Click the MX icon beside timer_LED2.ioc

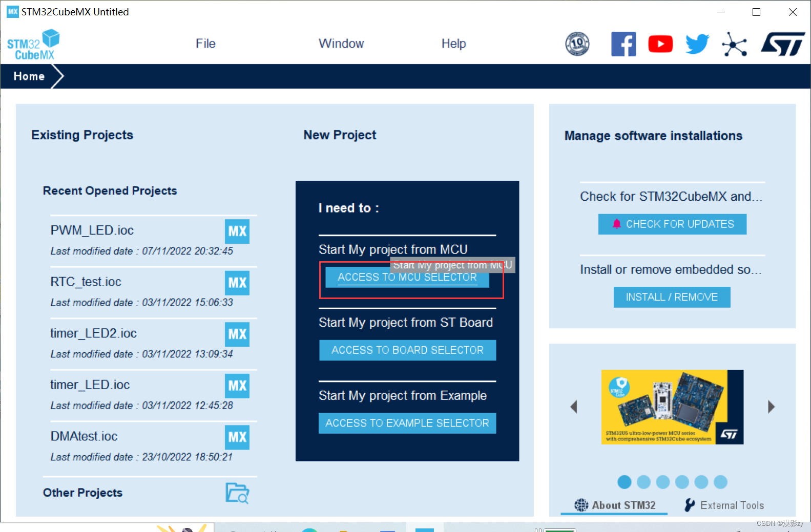click(x=237, y=334)
